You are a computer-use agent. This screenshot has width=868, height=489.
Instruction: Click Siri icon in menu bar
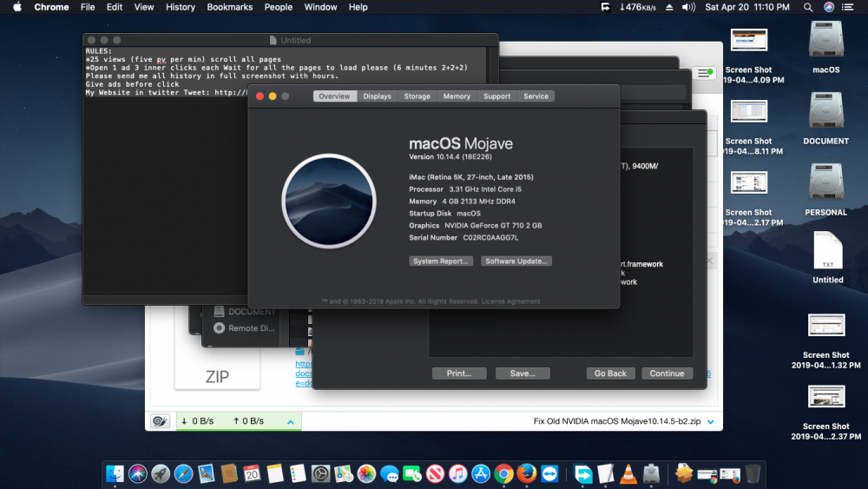click(x=829, y=7)
